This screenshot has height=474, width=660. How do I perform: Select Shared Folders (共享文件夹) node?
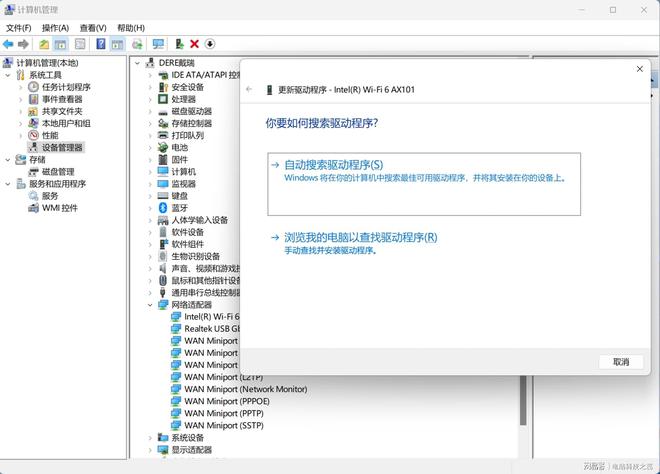click(x=62, y=111)
